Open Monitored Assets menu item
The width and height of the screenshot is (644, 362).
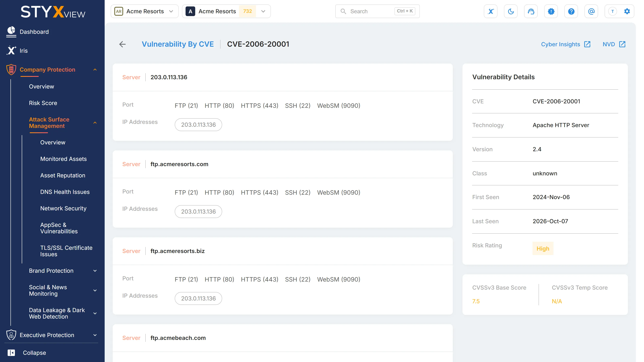[x=64, y=159]
